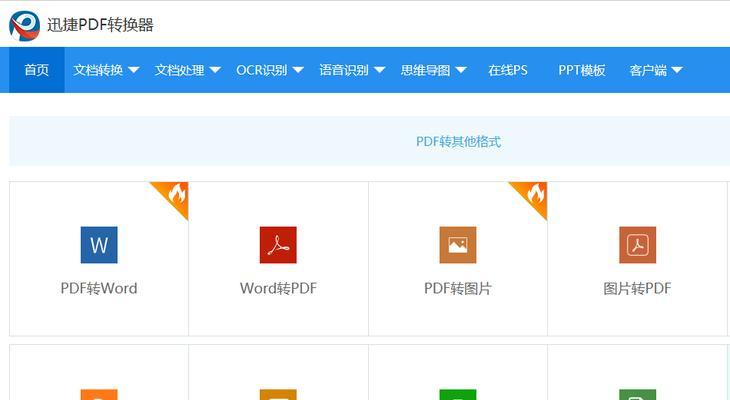The width and height of the screenshot is (730, 400).
Task: Open the 思维导图 menu
Action: [426, 70]
